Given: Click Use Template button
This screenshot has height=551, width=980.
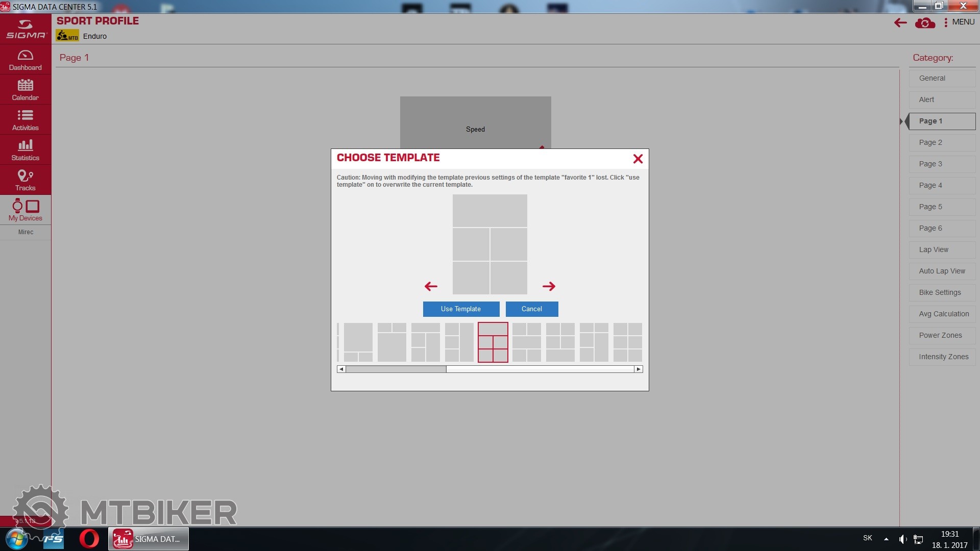Looking at the screenshot, I should click(461, 309).
